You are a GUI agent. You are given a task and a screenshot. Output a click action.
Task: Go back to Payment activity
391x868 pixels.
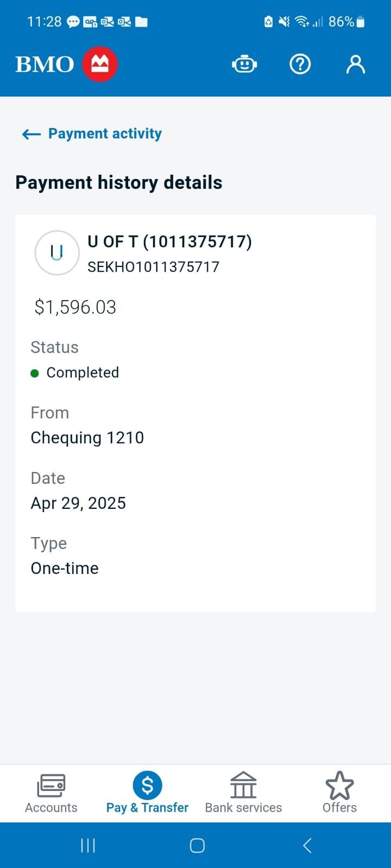click(105, 133)
